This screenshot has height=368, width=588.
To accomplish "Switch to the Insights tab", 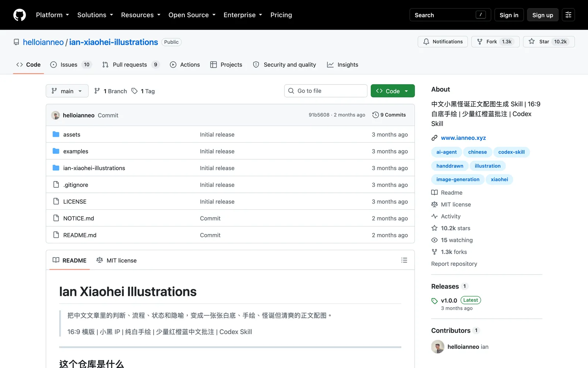I will coord(343,65).
